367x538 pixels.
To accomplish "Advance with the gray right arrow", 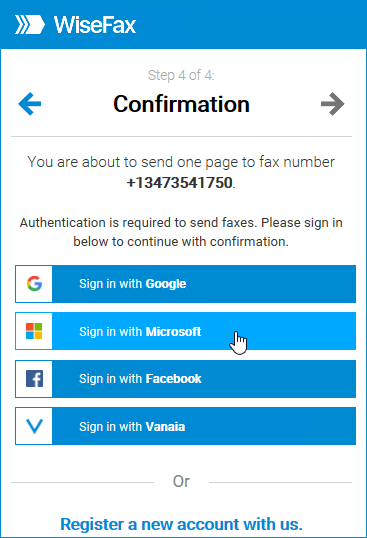I will (332, 104).
